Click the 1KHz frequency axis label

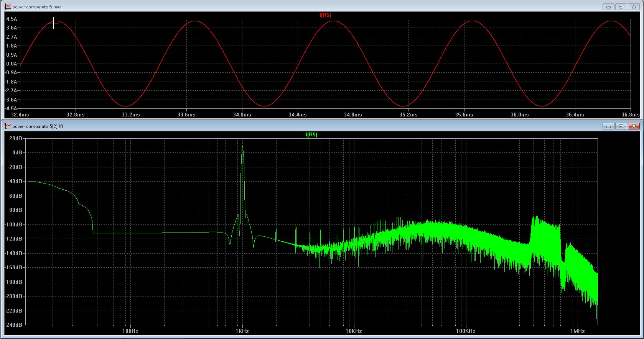click(242, 331)
